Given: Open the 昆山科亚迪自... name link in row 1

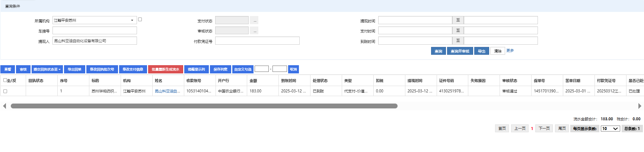Looking at the screenshot, I should coord(168,91).
